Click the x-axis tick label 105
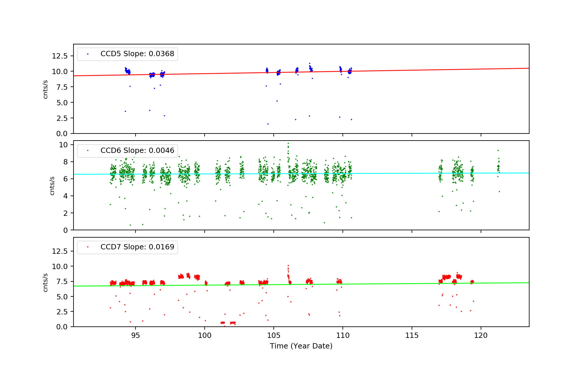 click(274, 336)
